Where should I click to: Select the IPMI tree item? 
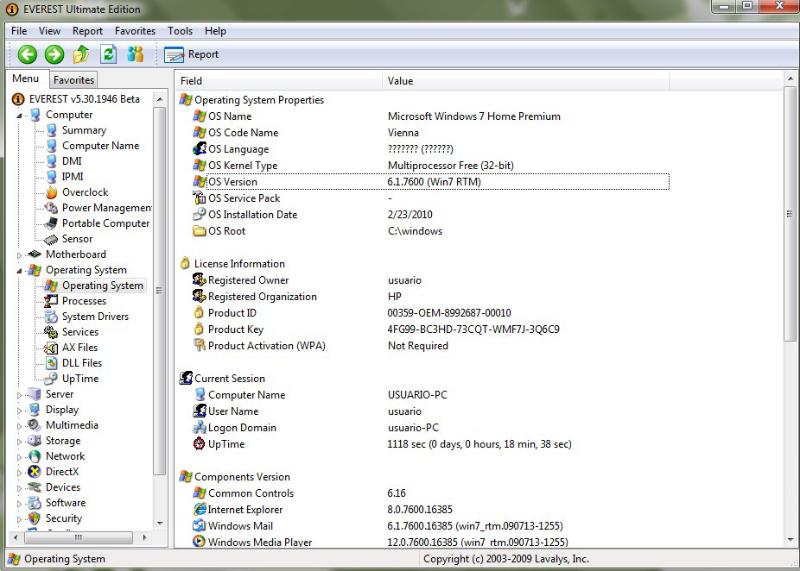pos(72,177)
